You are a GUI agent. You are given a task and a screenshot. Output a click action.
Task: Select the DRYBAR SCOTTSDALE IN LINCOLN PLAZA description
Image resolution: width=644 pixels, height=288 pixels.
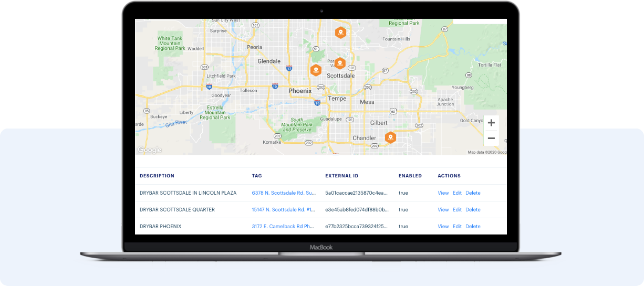click(x=188, y=193)
